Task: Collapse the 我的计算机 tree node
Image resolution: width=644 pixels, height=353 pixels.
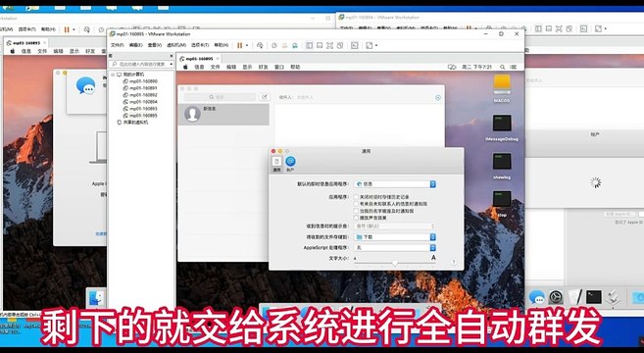Action: click(113, 75)
